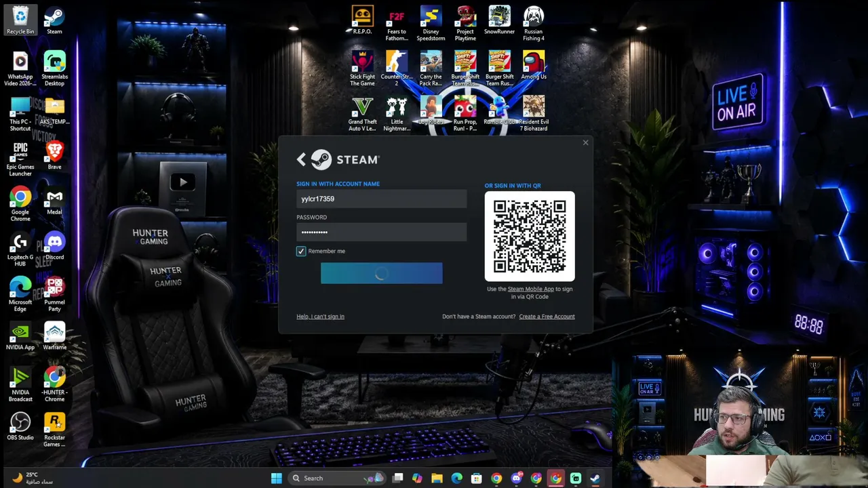Screen dimensions: 868x488
Task: Open Microsoft Edge from the taskbar
Action: [456, 478]
